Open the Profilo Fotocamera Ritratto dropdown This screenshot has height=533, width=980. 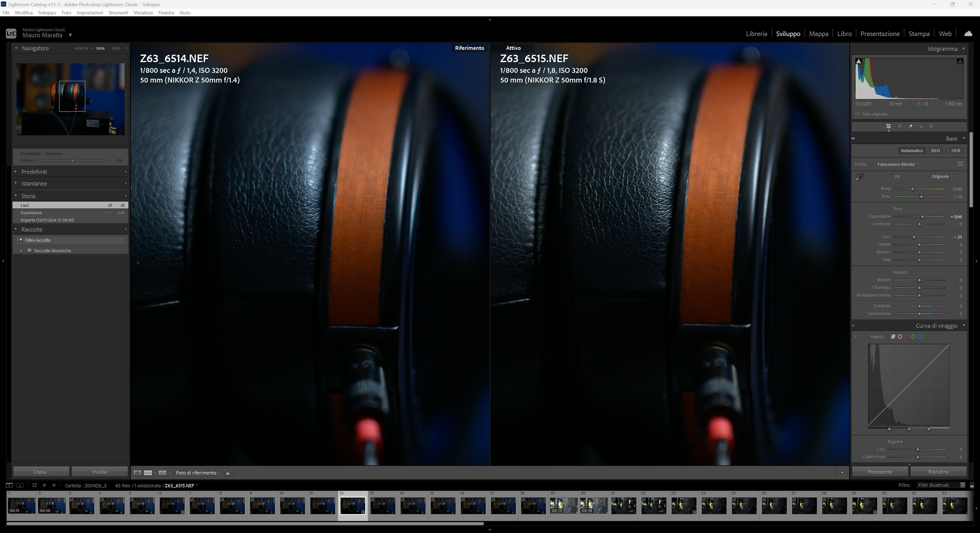coord(898,164)
